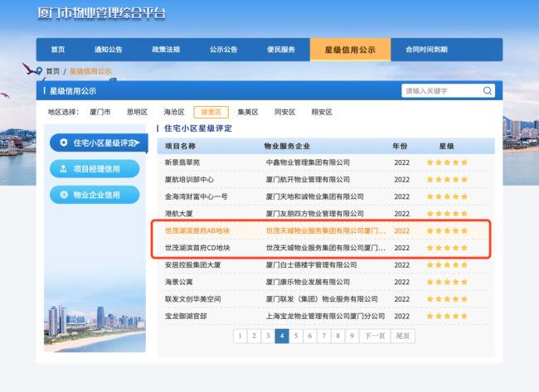Select 住宅小区星级评定 sidebar button

99,143
